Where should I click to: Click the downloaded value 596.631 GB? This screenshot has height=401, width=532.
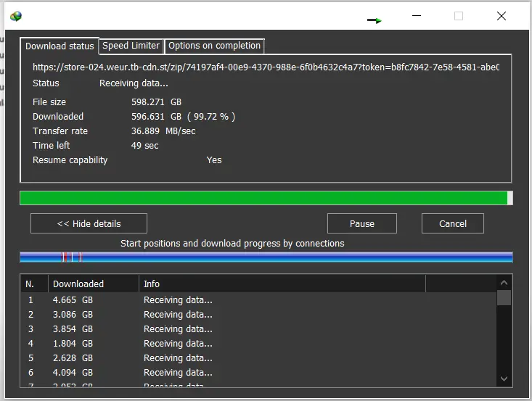point(157,117)
